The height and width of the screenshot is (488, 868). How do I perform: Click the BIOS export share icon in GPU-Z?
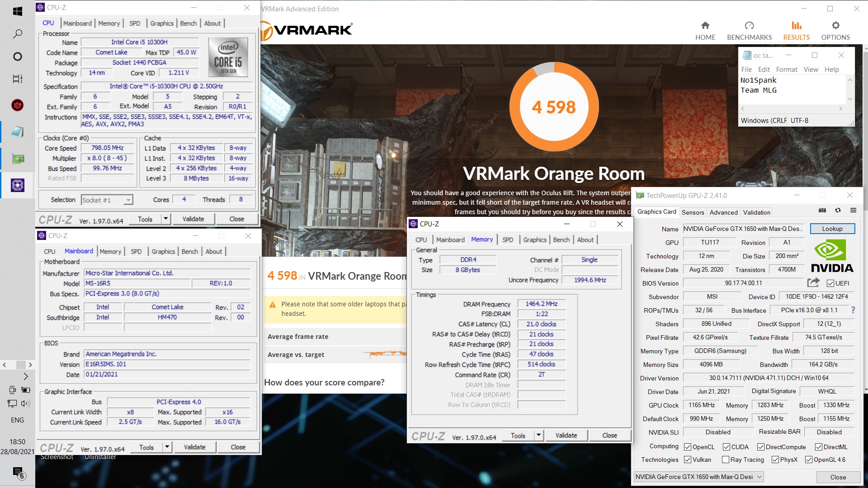813,282
